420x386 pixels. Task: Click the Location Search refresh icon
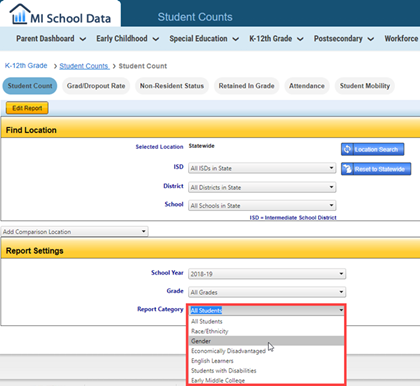(347, 149)
